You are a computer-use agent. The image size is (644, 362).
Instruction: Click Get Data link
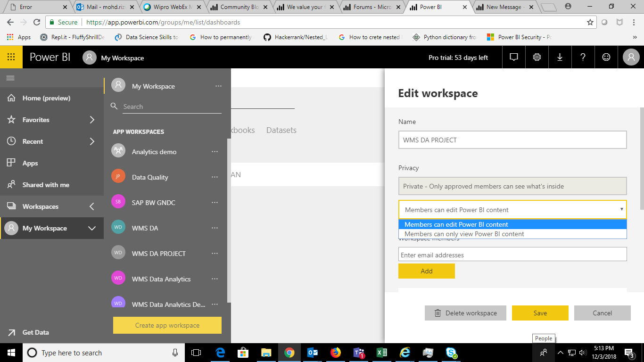[35, 332]
